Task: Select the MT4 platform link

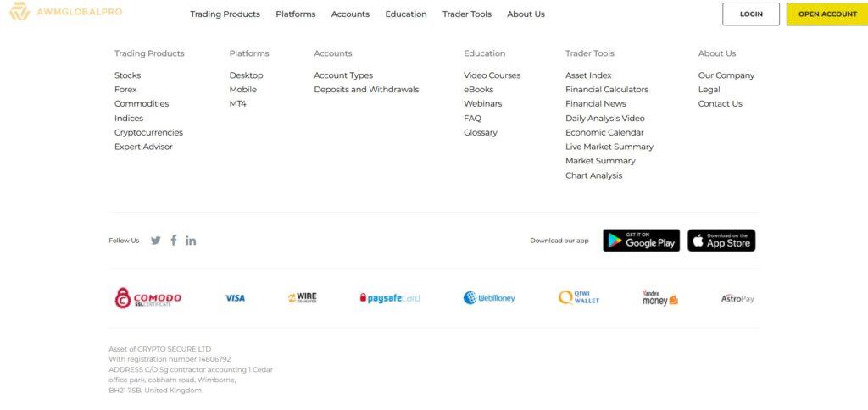Action: pyautogui.click(x=237, y=103)
